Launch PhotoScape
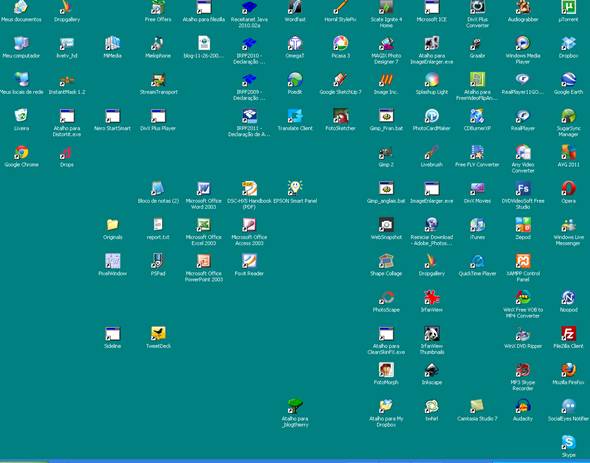The width and height of the screenshot is (590, 463). pos(386,297)
